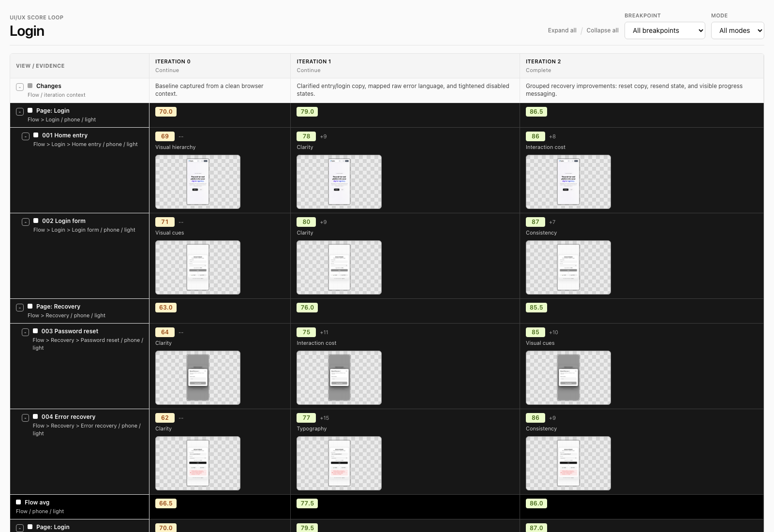
Task: Open the Mode dropdown showing All modes
Action: pyautogui.click(x=737, y=30)
